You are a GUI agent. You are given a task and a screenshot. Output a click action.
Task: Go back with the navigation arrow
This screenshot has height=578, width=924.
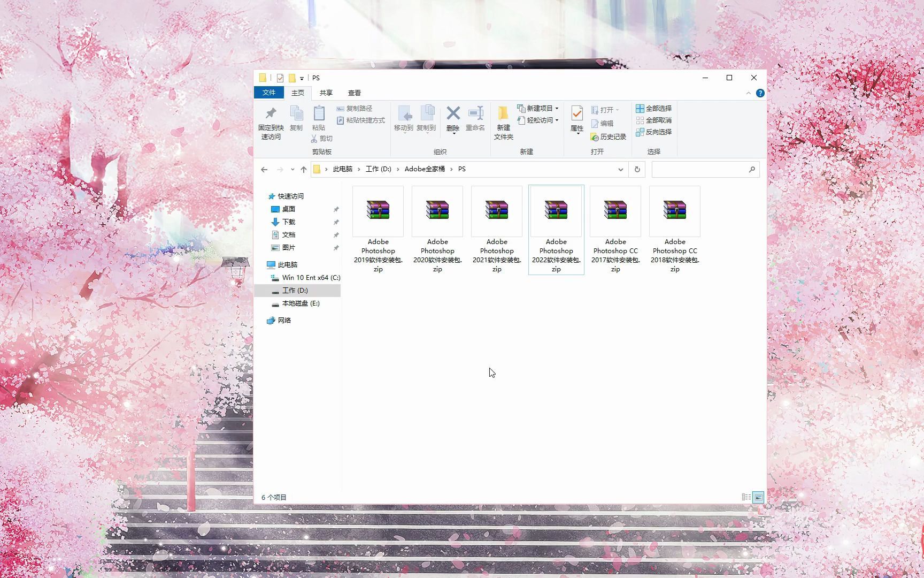(264, 169)
